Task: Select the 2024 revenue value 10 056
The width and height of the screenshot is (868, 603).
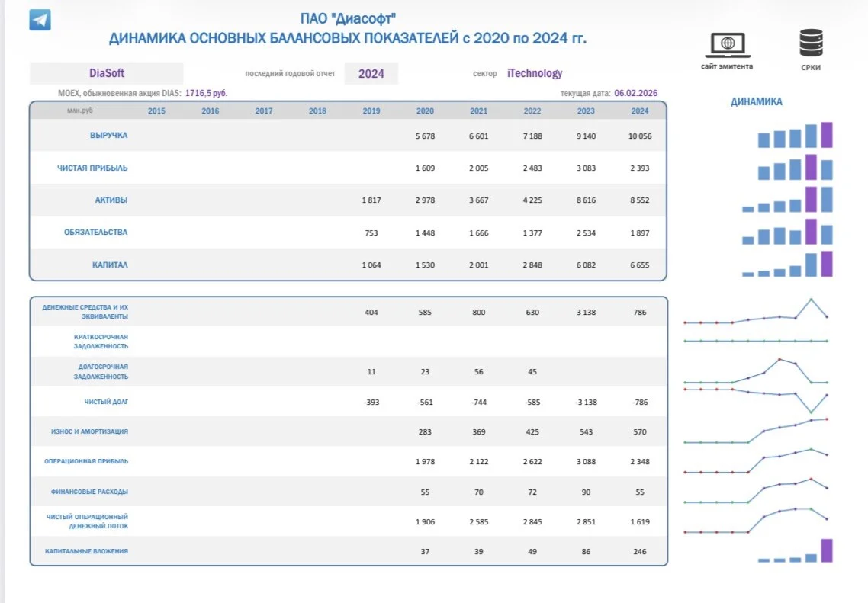Action: coord(639,136)
